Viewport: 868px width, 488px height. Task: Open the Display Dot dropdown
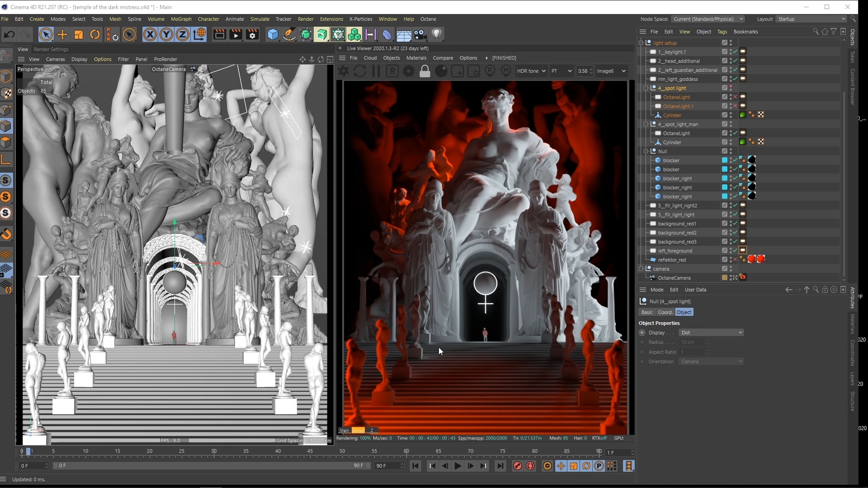pos(711,333)
